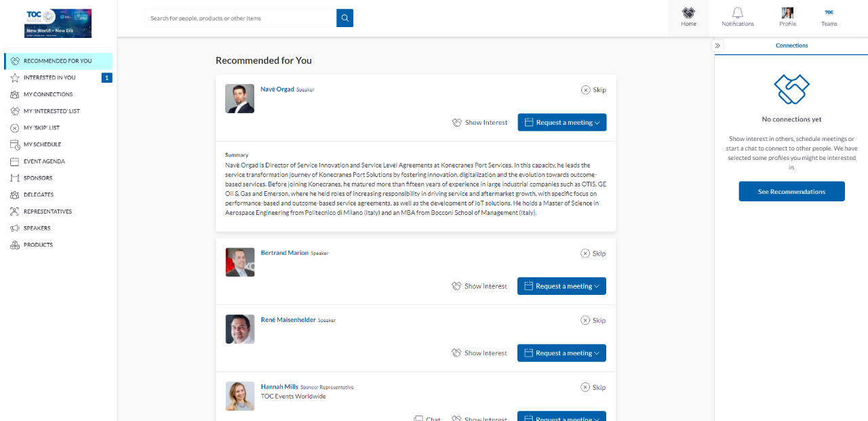Screen dimensions: 868x421
Task: Click the Event Agenda icon
Action: click(14, 161)
